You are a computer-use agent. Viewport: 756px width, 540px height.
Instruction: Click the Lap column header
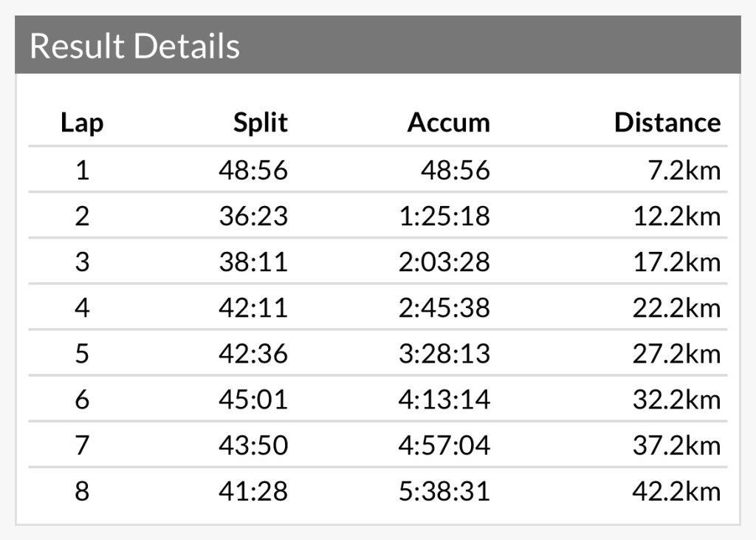coord(82,123)
